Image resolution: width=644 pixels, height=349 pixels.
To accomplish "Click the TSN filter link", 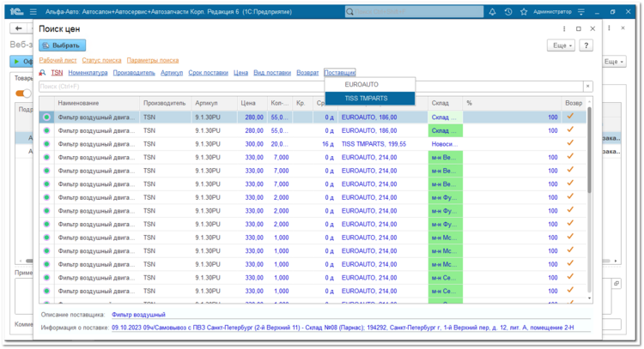I will tap(57, 73).
